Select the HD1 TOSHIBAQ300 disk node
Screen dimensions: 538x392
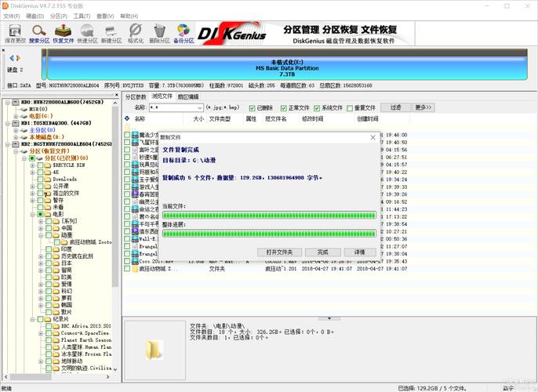[x=56, y=123]
